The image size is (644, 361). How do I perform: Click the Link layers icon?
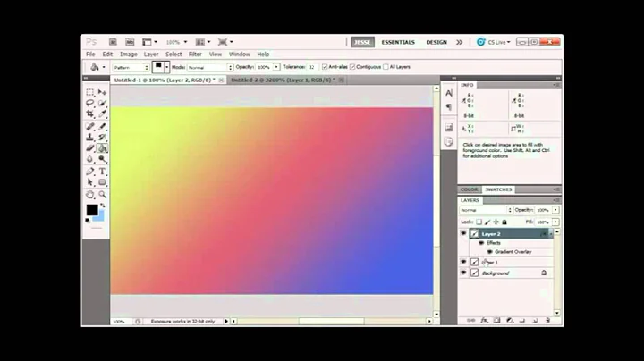click(x=471, y=321)
